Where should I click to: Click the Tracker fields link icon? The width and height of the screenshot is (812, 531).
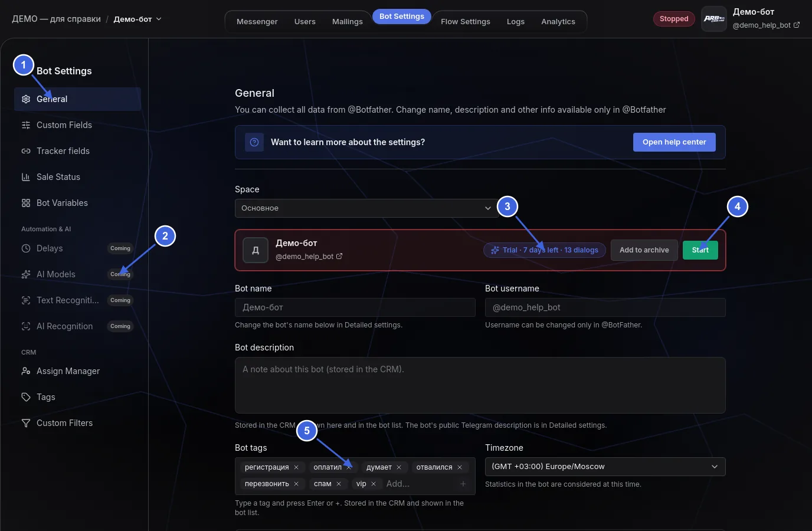(26, 151)
